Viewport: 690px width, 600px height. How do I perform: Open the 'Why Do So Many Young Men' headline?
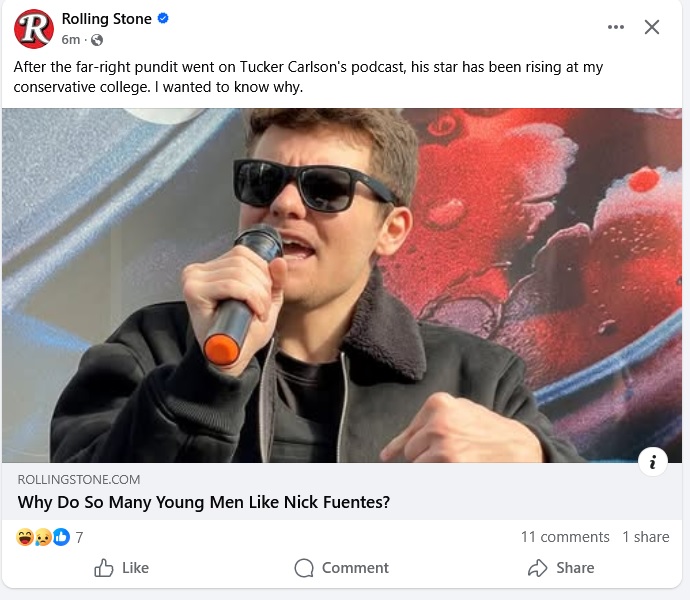coord(204,502)
